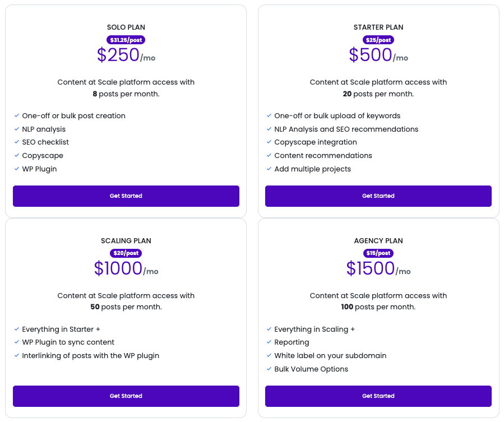Click the checkmark beside Reporting
This screenshot has width=504, height=422.
[x=269, y=342]
